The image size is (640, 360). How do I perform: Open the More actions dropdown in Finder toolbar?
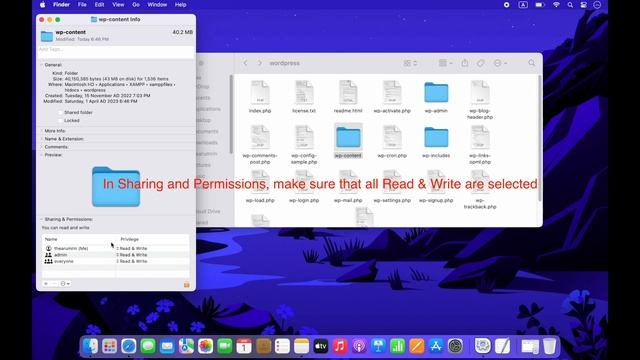[500, 63]
